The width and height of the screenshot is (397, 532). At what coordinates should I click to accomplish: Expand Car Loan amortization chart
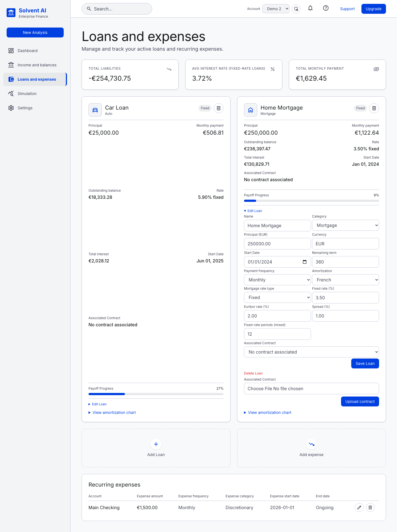(112, 412)
